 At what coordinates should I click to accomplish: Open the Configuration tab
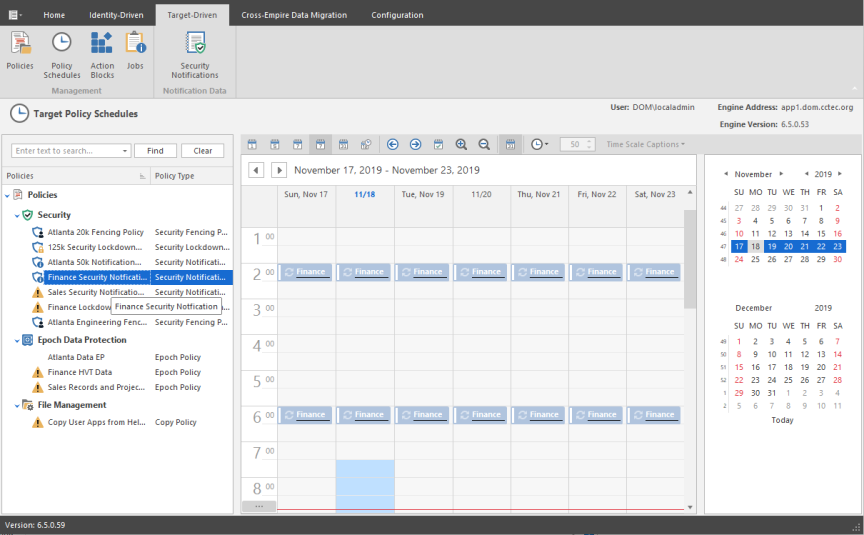pos(397,15)
